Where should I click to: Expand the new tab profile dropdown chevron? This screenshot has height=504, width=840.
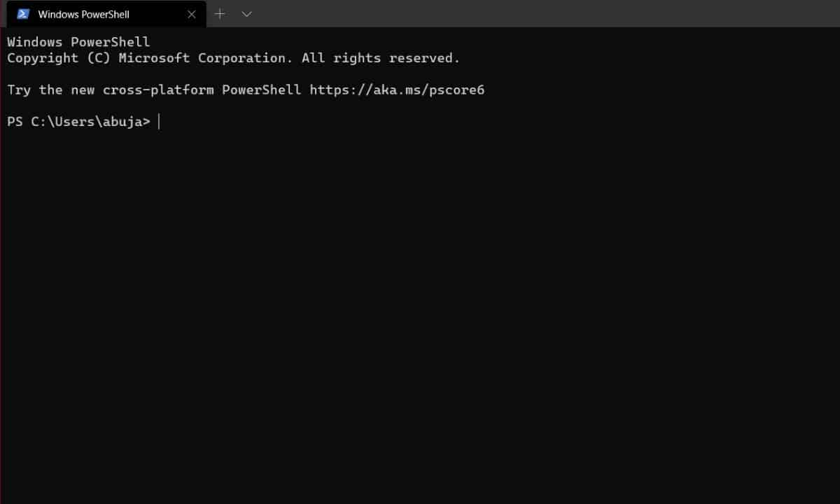tap(246, 14)
